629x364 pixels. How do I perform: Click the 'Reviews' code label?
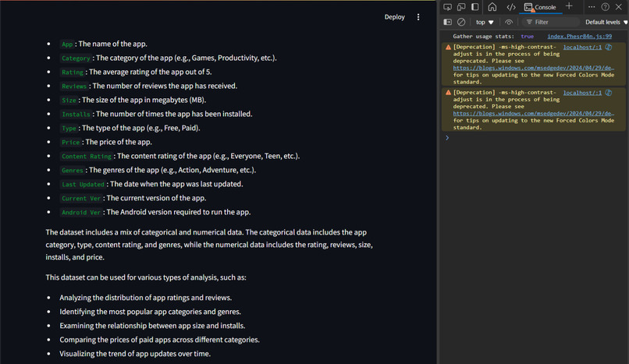74,86
